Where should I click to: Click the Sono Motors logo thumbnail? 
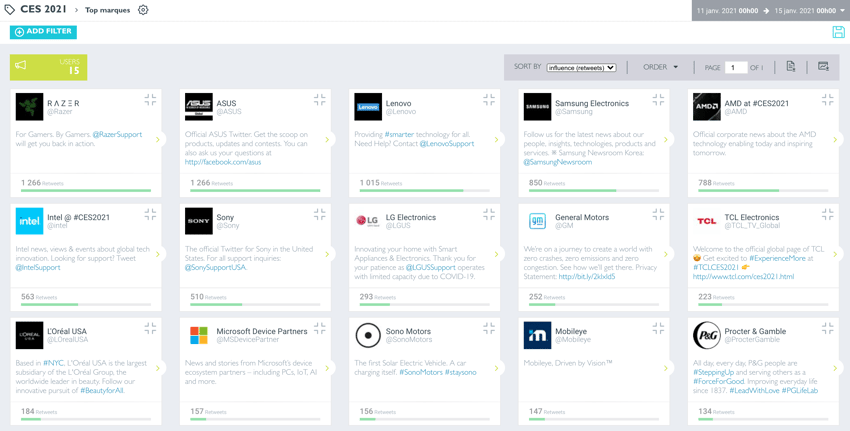[x=368, y=335]
